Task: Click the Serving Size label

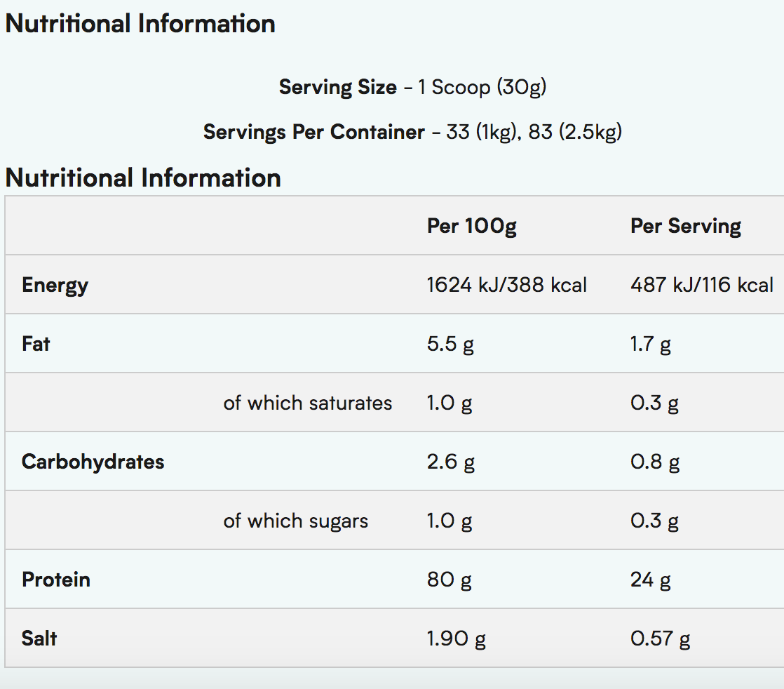Action: click(x=338, y=87)
